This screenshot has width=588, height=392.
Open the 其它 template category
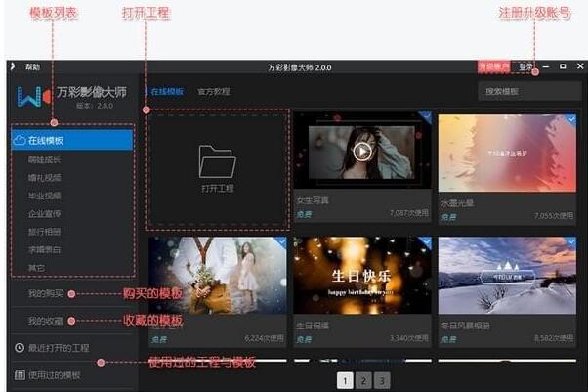pyautogui.click(x=36, y=268)
